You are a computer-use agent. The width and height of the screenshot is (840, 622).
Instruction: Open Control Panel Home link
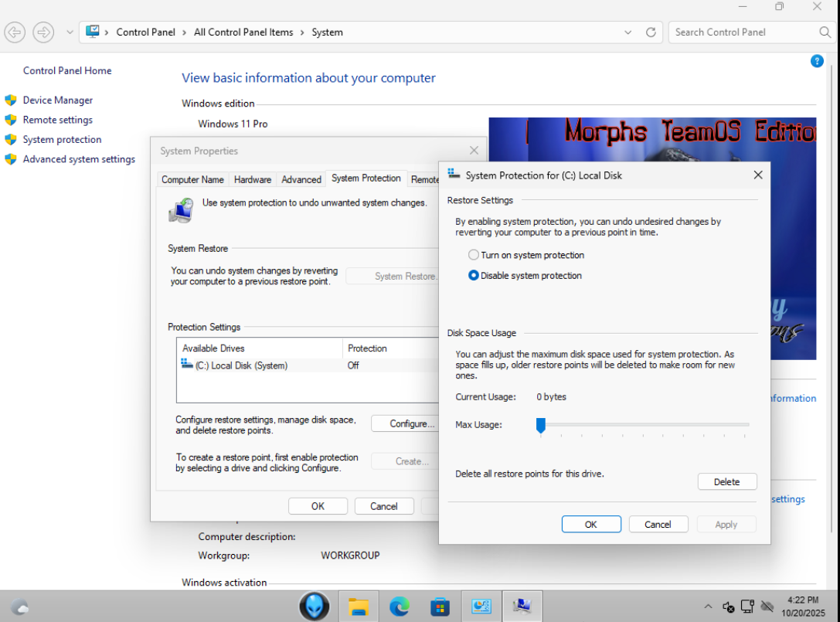pyautogui.click(x=67, y=71)
